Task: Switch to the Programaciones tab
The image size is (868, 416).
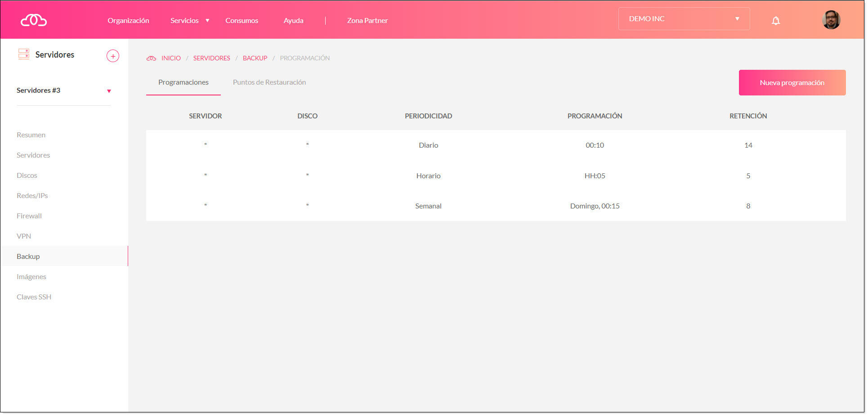Action: [183, 82]
